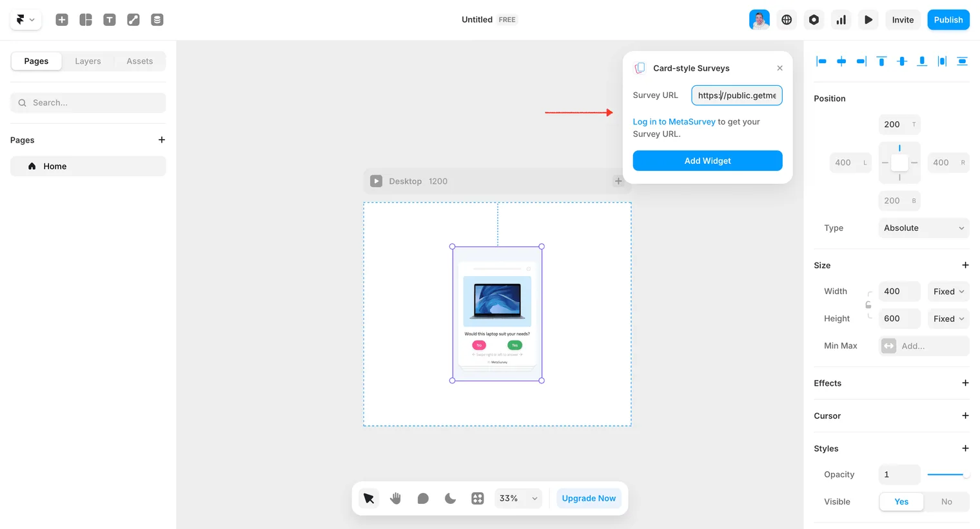
Task: Open the zoom 33% dropdown
Action: coord(518,499)
